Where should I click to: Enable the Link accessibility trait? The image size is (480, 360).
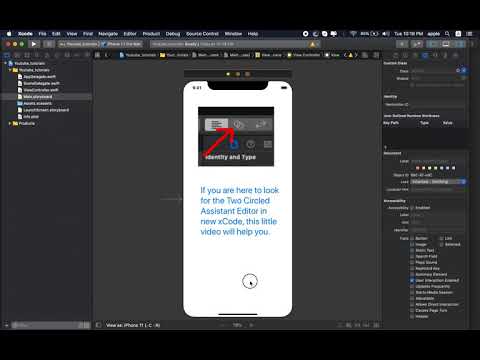tap(441, 238)
